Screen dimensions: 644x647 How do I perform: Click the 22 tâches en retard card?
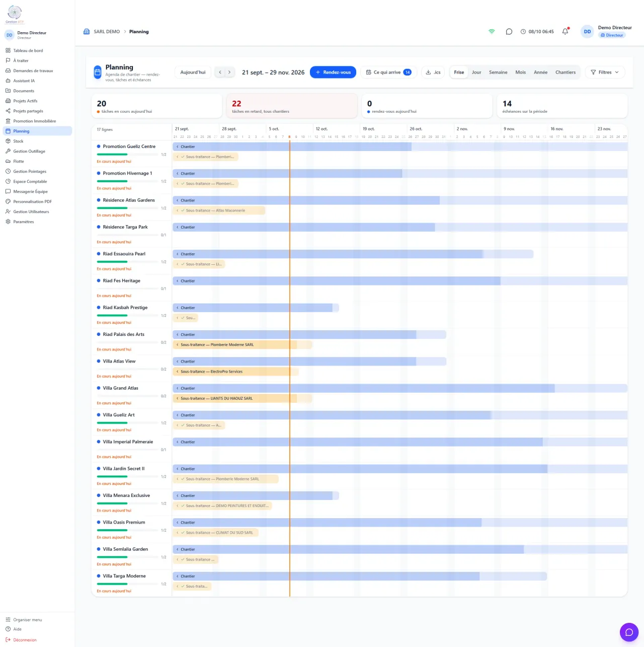tap(292, 106)
